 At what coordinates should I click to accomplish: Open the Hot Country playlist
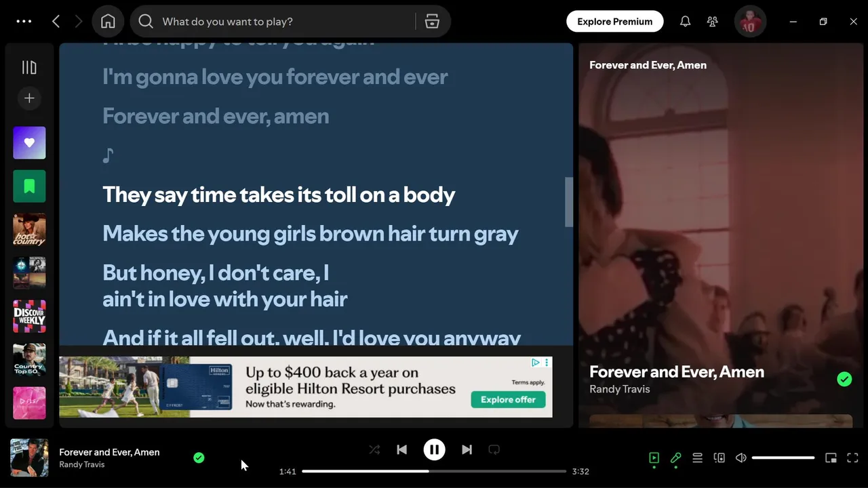(x=29, y=230)
